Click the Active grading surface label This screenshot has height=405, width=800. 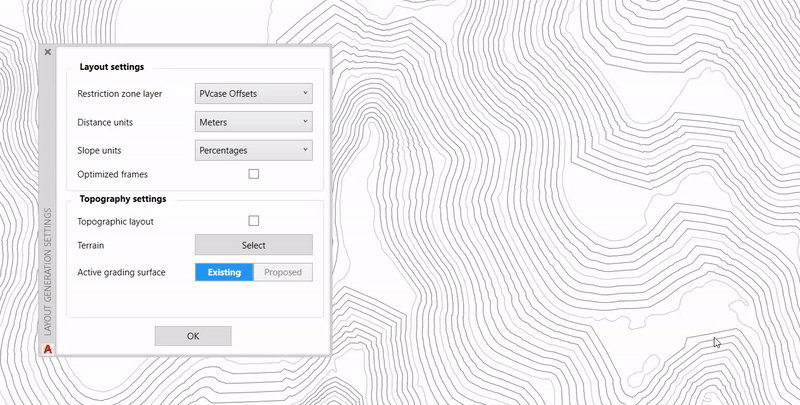tap(121, 272)
